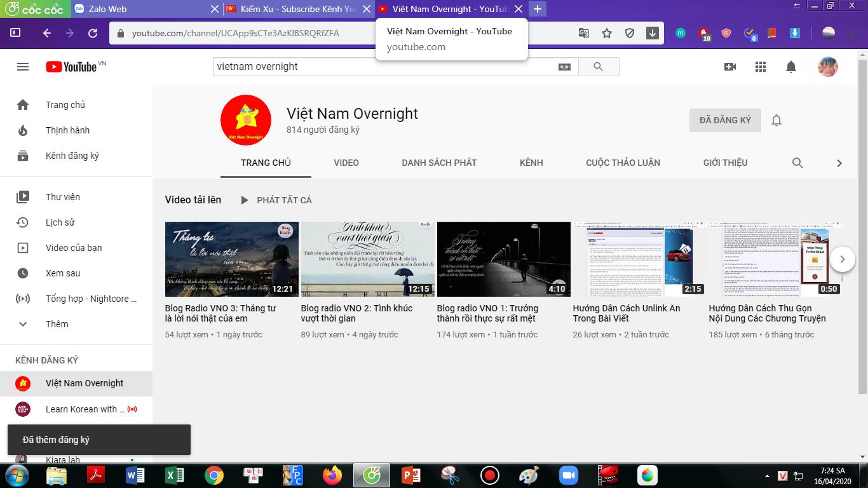Image resolution: width=868 pixels, height=488 pixels.
Task: Open Video tải lên section link
Action: (193, 200)
